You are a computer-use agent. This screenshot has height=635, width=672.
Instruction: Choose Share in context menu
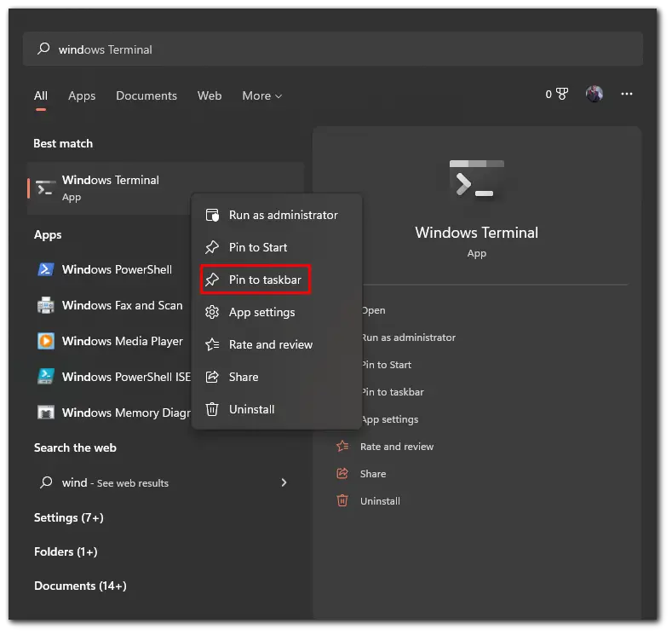tap(277, 377)
